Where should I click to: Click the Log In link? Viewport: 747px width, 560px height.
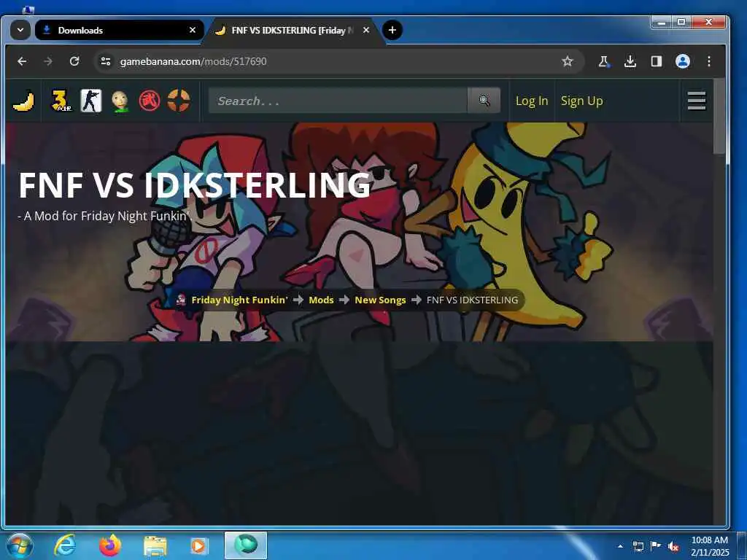(532, 101)
